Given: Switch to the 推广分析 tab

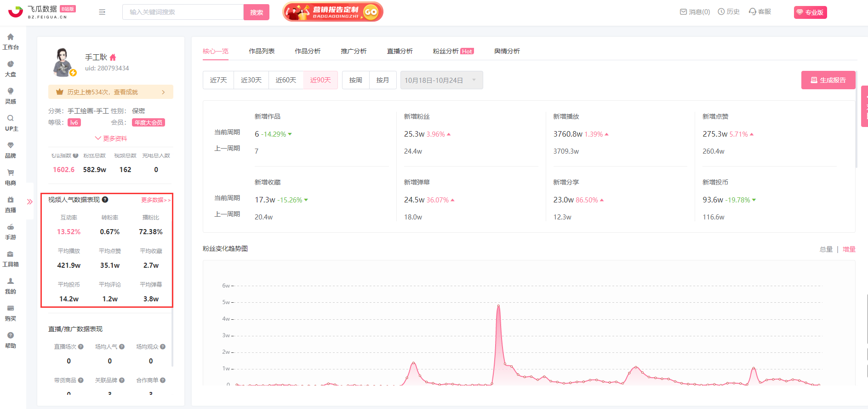Looking at the screenshot, I should click(x=354, y=51).
